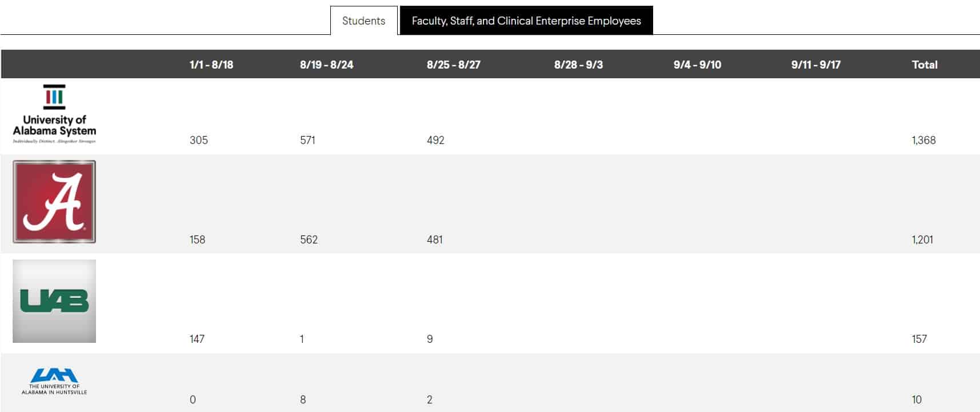Click the 1/1 - 8/18 column header
The width and height of the screenshot is (980, 412).
pyautogui.click(x=211, y=65)
